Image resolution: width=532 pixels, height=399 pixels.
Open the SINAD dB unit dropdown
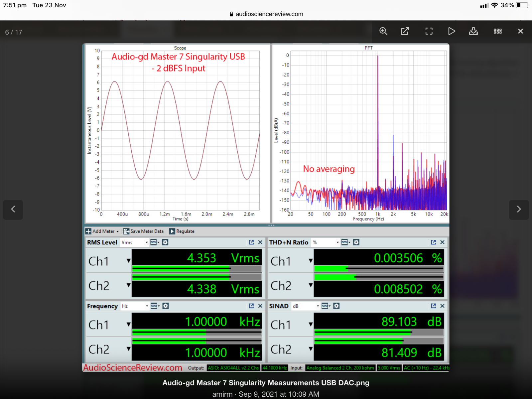click(x=306, y=306)
